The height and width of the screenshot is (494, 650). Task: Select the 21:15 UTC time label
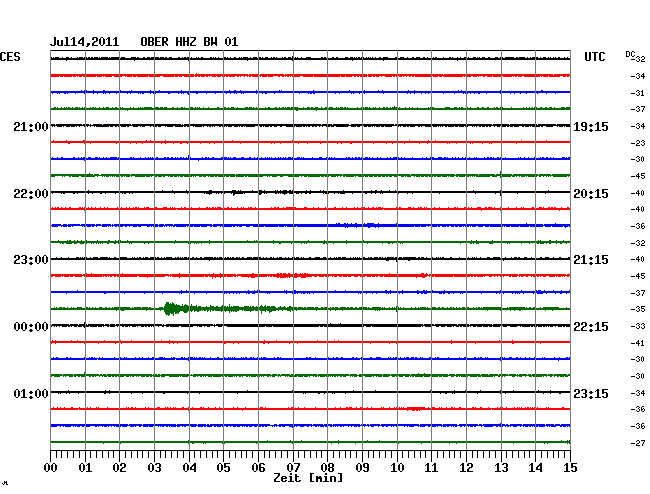point(591,260)
